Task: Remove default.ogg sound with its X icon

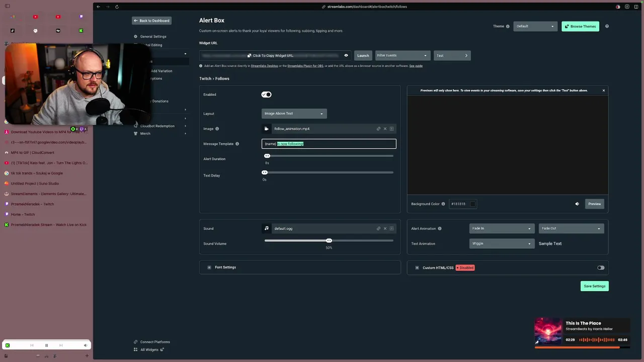Action: [385, 228]
